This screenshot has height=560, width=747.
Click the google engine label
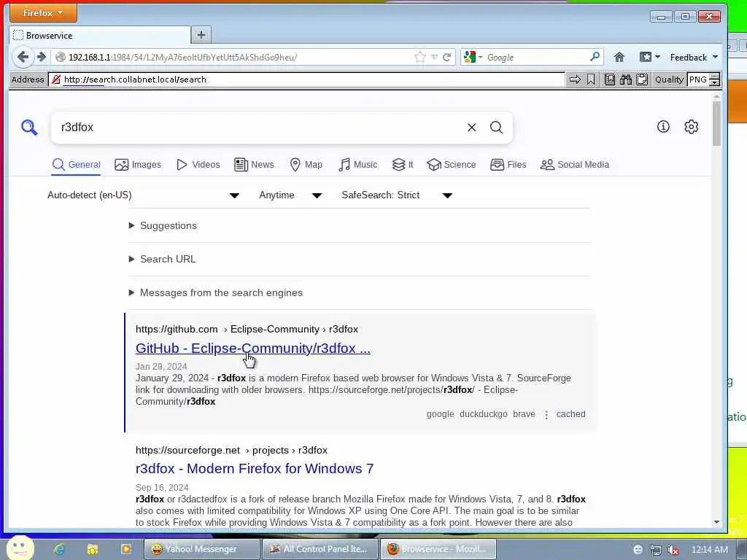[440, 414]
